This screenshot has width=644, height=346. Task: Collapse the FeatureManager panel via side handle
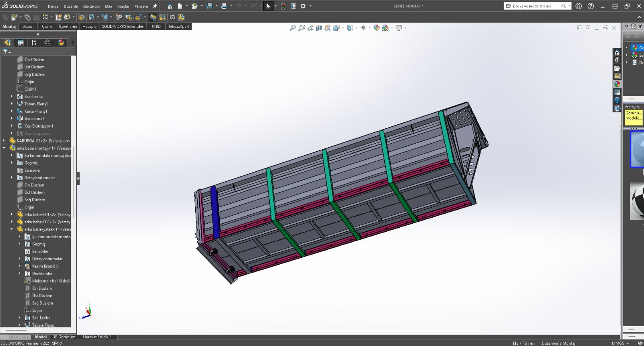78,178
